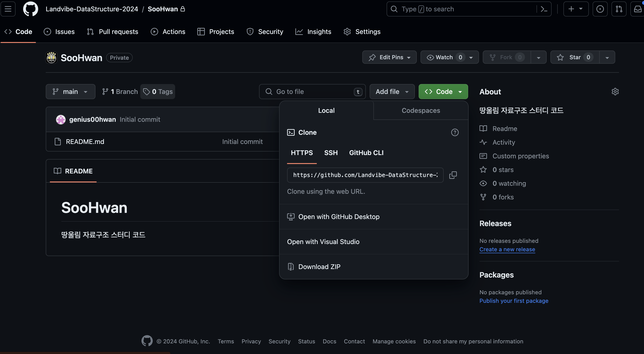
Task: Click Open with GitHub Desktop
Action: pyautogui.click(x=373, y=217)
